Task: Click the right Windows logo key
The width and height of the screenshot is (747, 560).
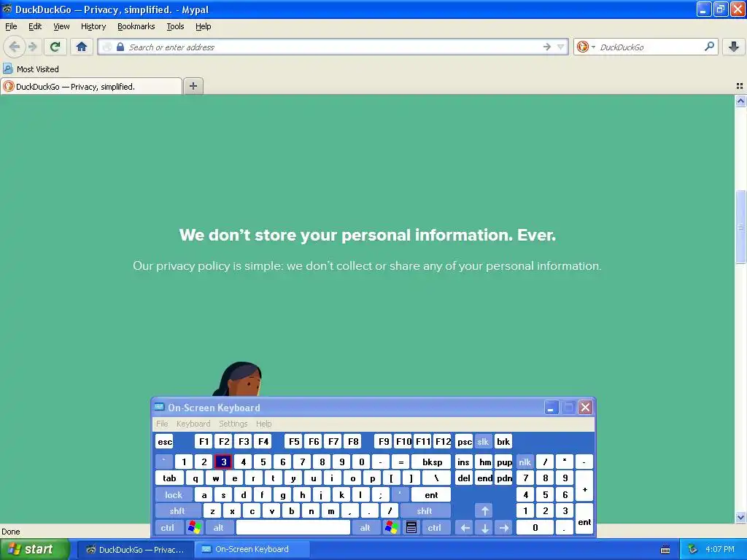Action: 391,528
